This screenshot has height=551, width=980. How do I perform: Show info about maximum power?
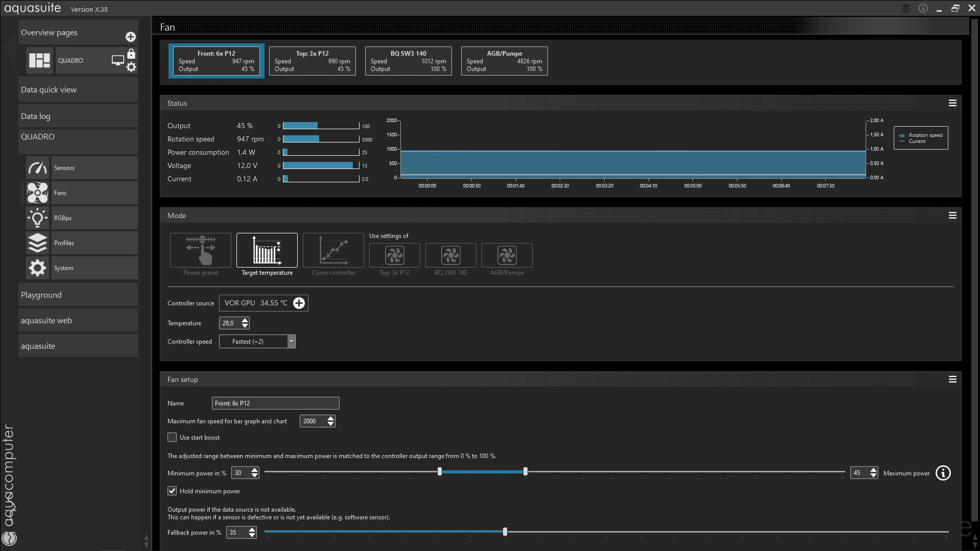pyautogui.click(x=943, y=473)
